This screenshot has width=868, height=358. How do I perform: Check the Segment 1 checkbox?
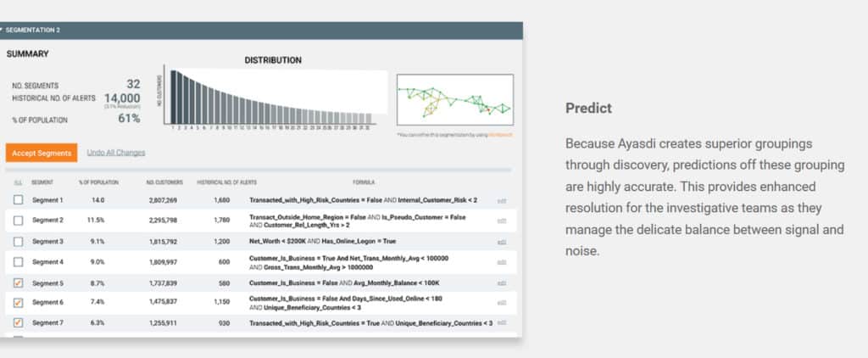[19, 200]
